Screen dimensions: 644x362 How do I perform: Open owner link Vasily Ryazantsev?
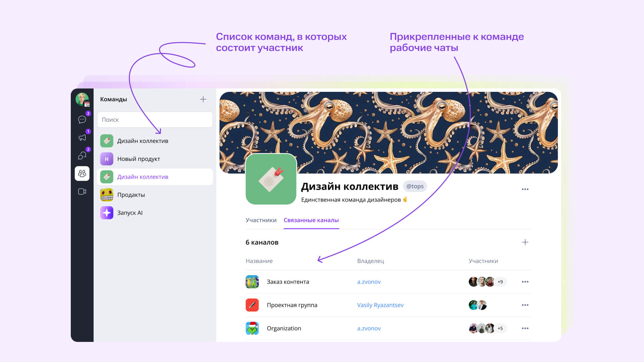(x=380, y=305)
